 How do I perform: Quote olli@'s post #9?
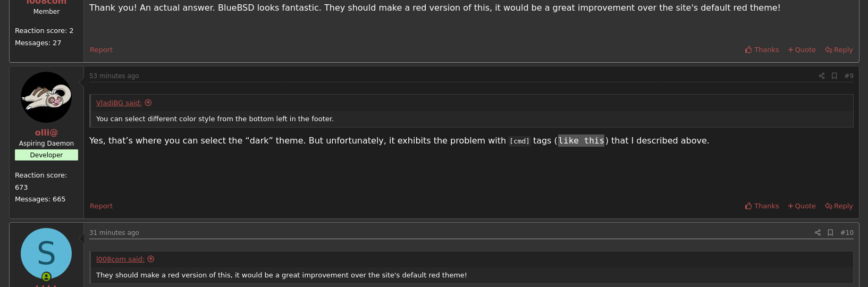802,206
